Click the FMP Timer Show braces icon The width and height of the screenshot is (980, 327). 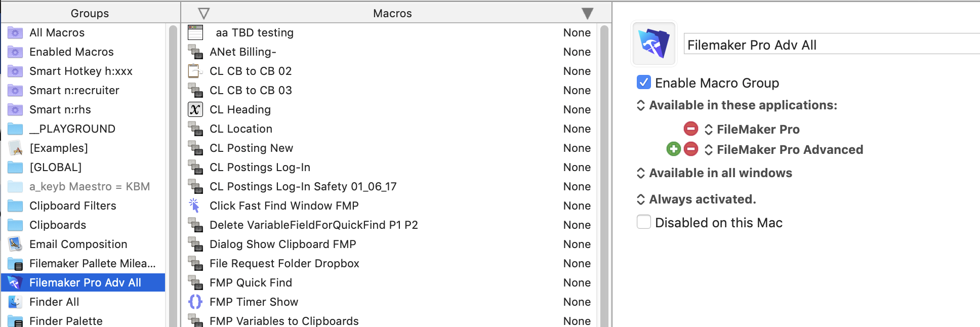click(x=195, y=302)
